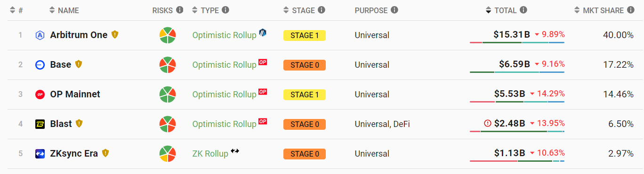
Task: Click the info icon next to Purpose header
Action: pyautogui.click(x=394, y=10)
